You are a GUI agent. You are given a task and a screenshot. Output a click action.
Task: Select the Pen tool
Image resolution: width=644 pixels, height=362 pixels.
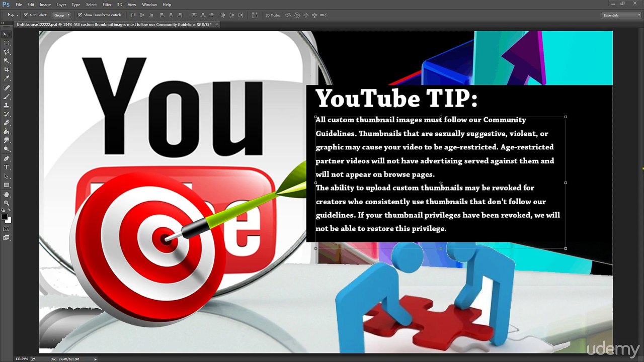coord(7,159)
